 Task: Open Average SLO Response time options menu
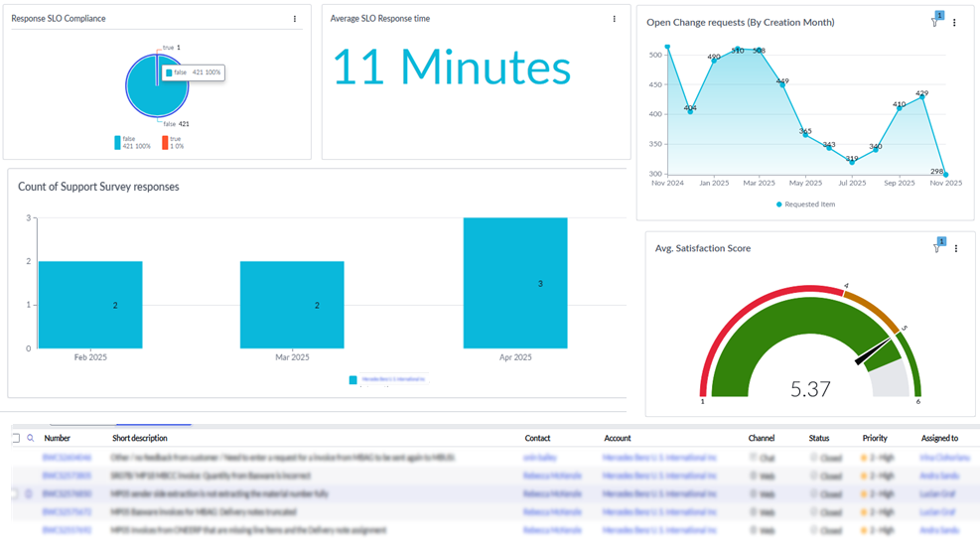coord(615,19)
